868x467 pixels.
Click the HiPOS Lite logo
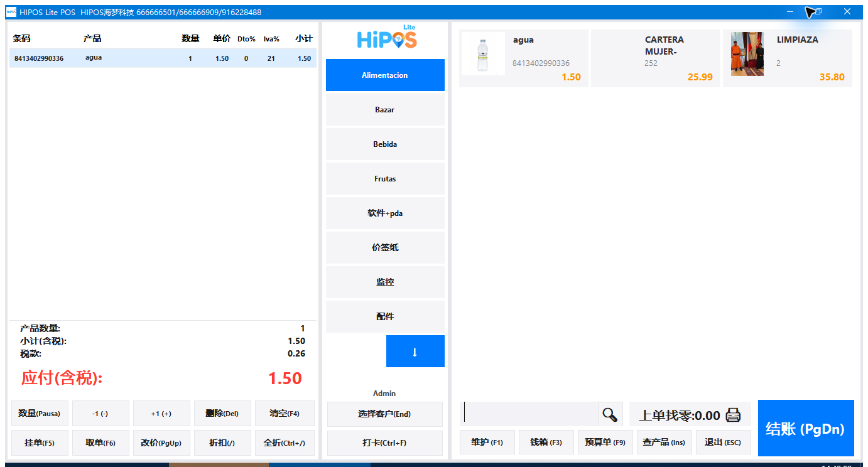[386, 38]
